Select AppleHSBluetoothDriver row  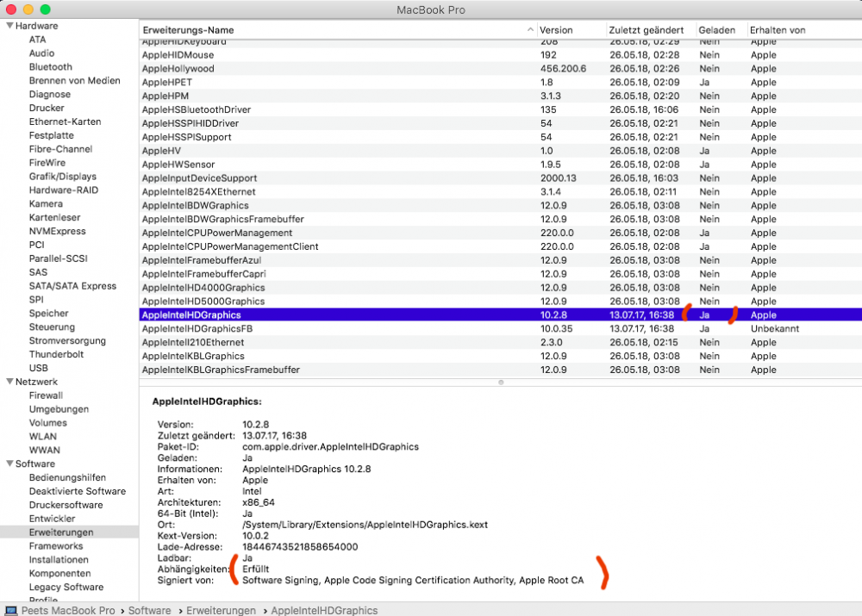click(x=500, y=109)
